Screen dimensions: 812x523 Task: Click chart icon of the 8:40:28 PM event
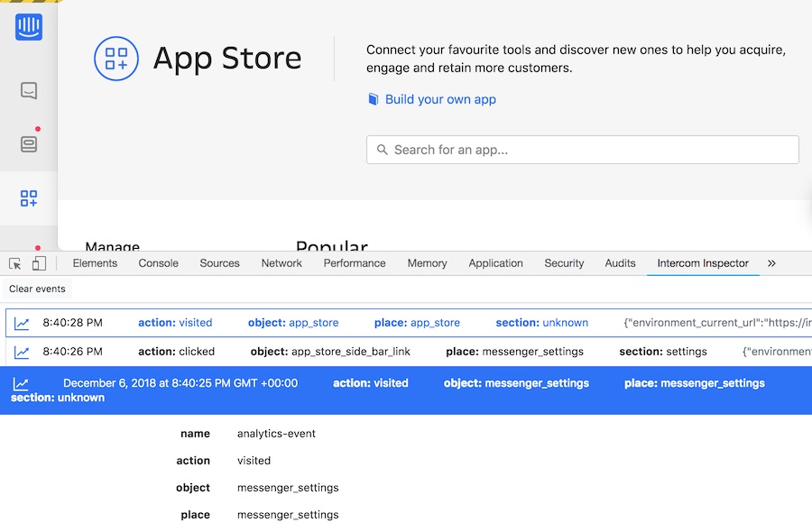pos(22,323)
